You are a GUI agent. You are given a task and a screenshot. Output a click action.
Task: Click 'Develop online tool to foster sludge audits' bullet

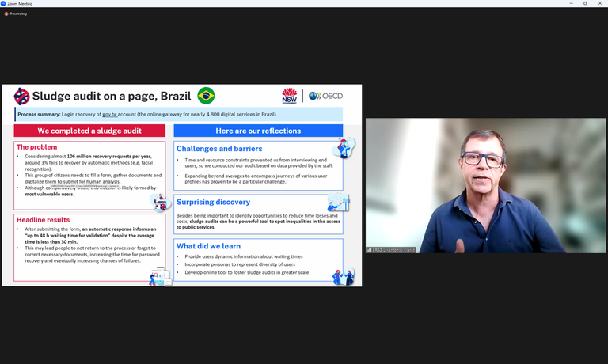(x=247, y=272)
